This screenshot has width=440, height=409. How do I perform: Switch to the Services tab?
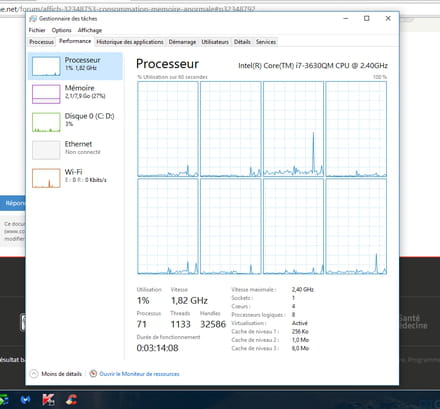click(x=266, y=42)
